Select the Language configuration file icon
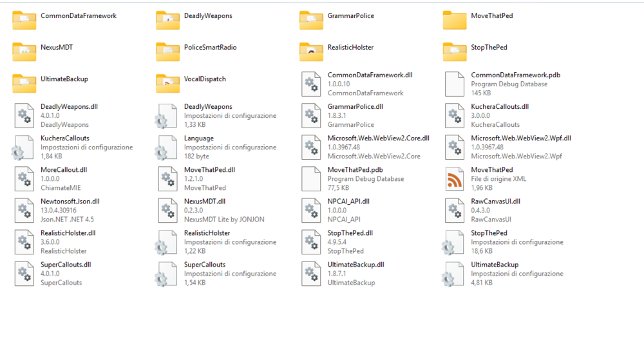 [166, 147]
